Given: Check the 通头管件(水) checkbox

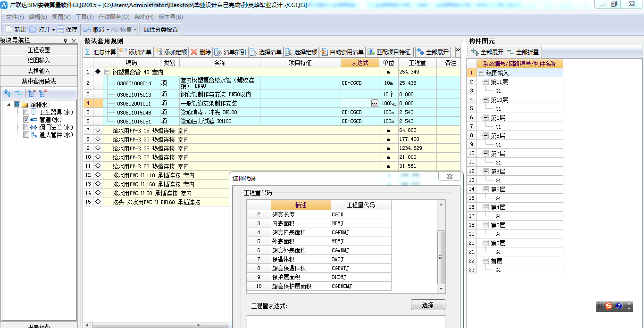Looking at the screenshot, I should pyautogui.click(x=26, y=135).
